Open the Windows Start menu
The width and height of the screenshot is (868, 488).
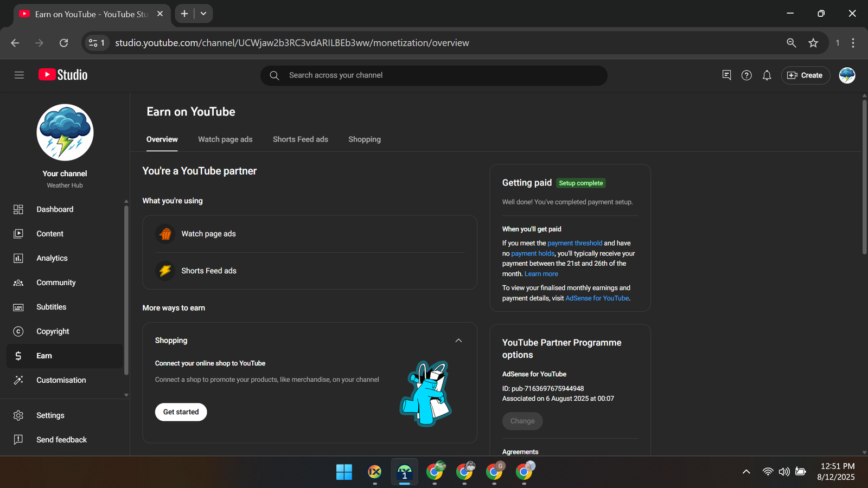click(344, 472)
